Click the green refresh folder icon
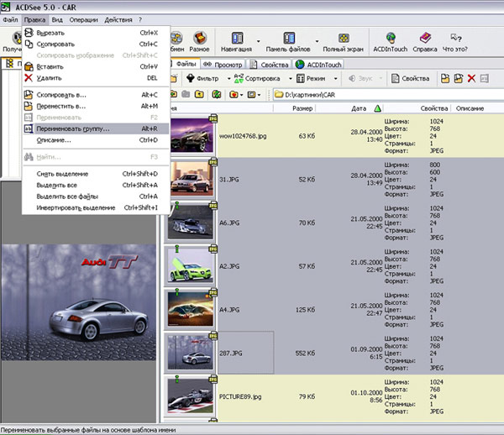504x435 pixels. click(217, 94)
